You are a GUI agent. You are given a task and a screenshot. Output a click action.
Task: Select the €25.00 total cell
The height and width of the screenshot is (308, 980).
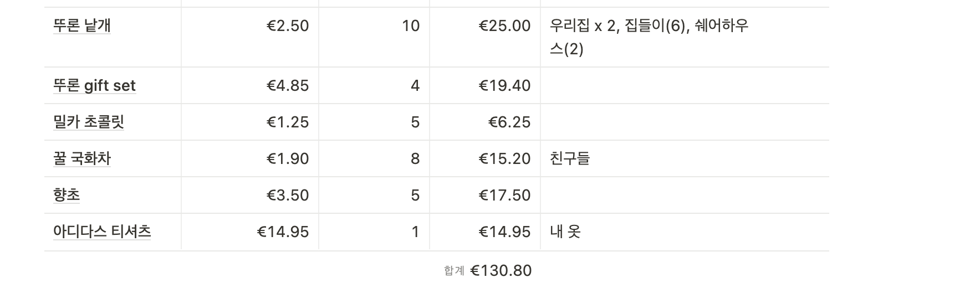[504, 26]
